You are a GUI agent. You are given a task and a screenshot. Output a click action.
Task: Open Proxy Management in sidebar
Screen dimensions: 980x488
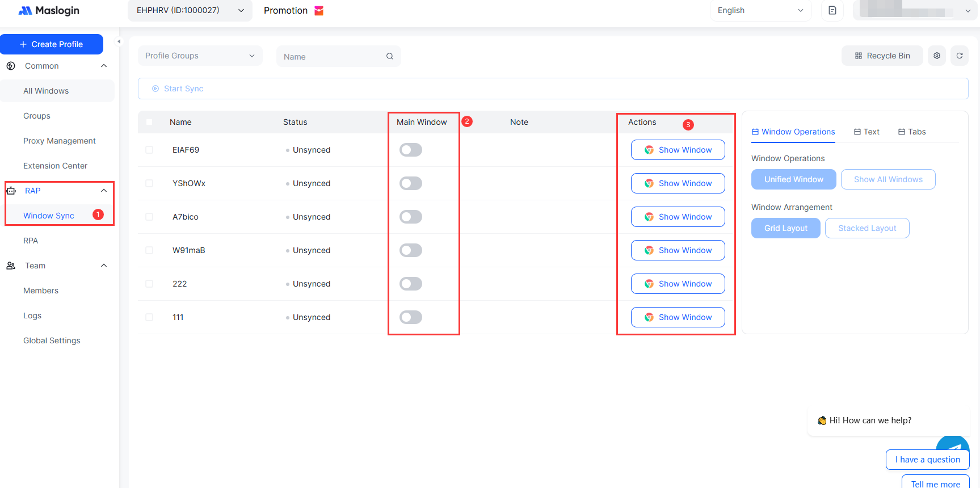click(60, 141)
